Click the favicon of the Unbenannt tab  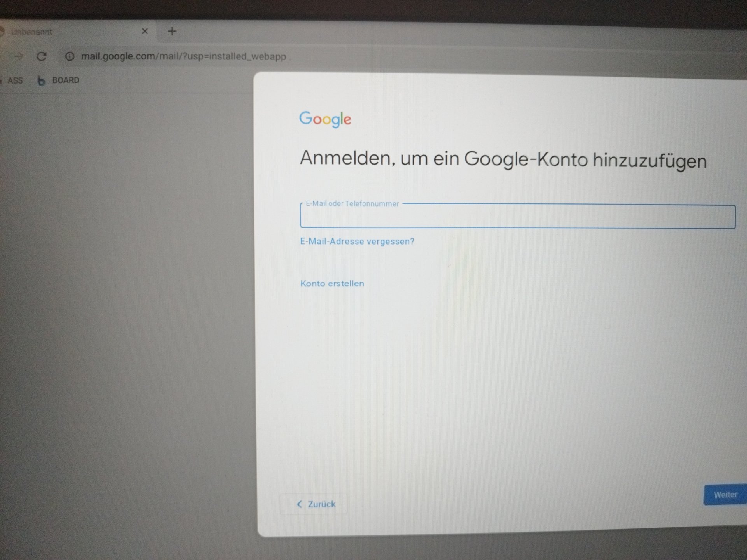click(2, 32)
